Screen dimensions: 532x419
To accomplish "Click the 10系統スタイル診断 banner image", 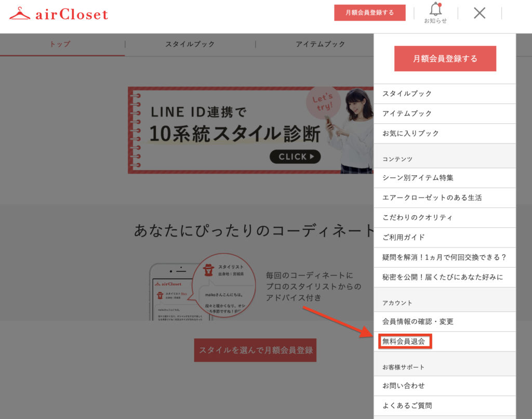I will pos(251,130).
